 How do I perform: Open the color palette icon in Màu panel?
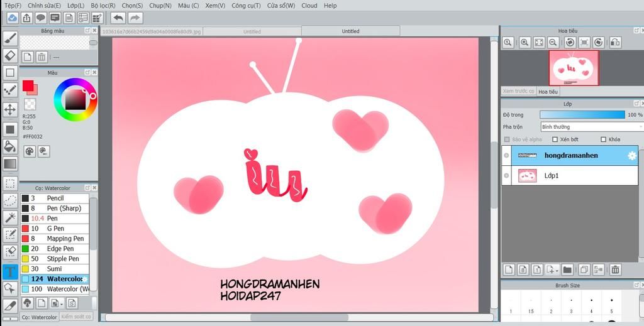(x=30, y=151)
